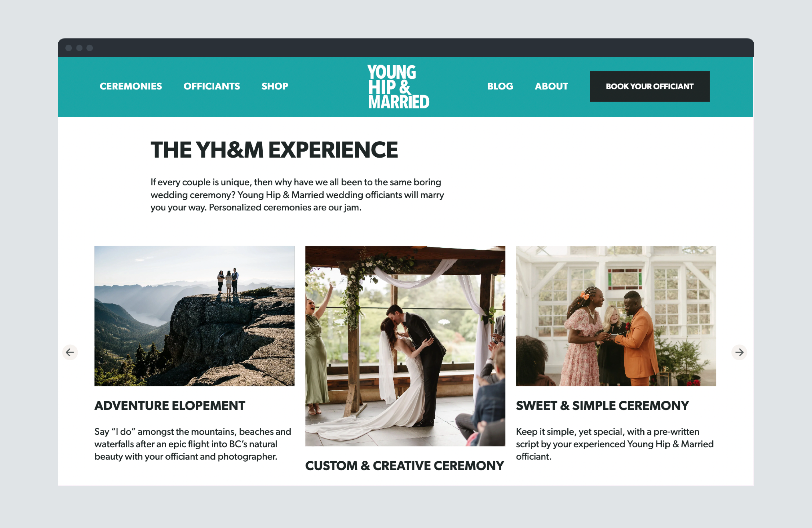Select the Adventure Elopement heading

pyautogui.click(x=170, y=405)
